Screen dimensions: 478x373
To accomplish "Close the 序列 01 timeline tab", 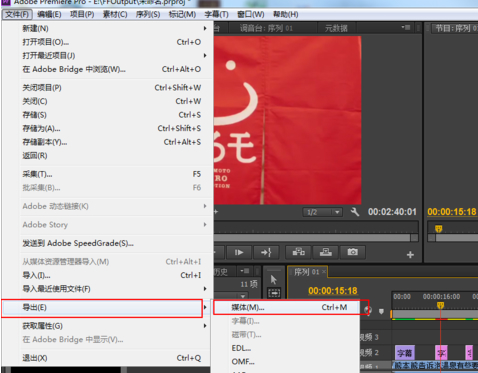I will coord(324,272).
